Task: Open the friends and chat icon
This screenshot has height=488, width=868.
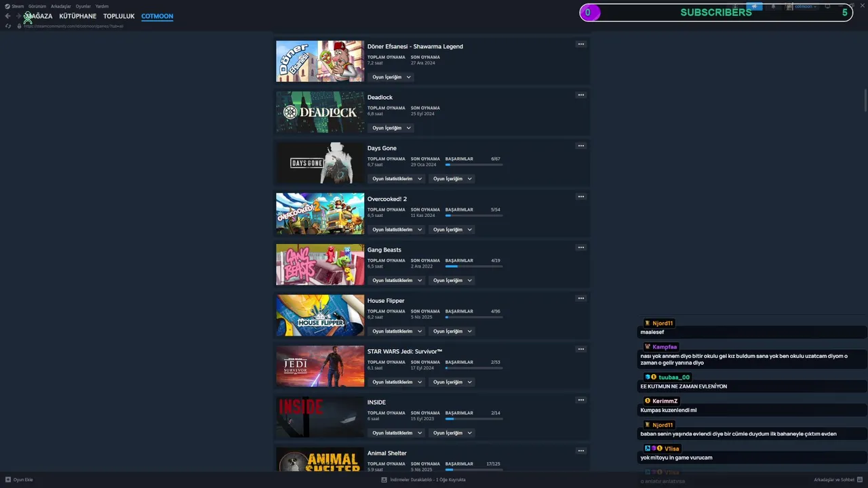Action: 860,480
